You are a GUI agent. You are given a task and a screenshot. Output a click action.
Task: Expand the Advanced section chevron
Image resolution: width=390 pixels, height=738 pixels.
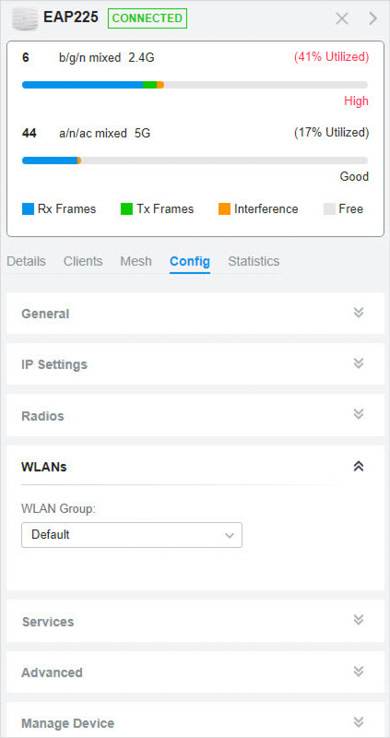tap(358, 671)
